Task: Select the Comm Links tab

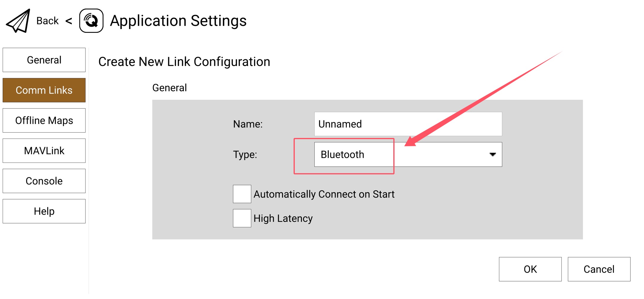Action: click(44, 90)
